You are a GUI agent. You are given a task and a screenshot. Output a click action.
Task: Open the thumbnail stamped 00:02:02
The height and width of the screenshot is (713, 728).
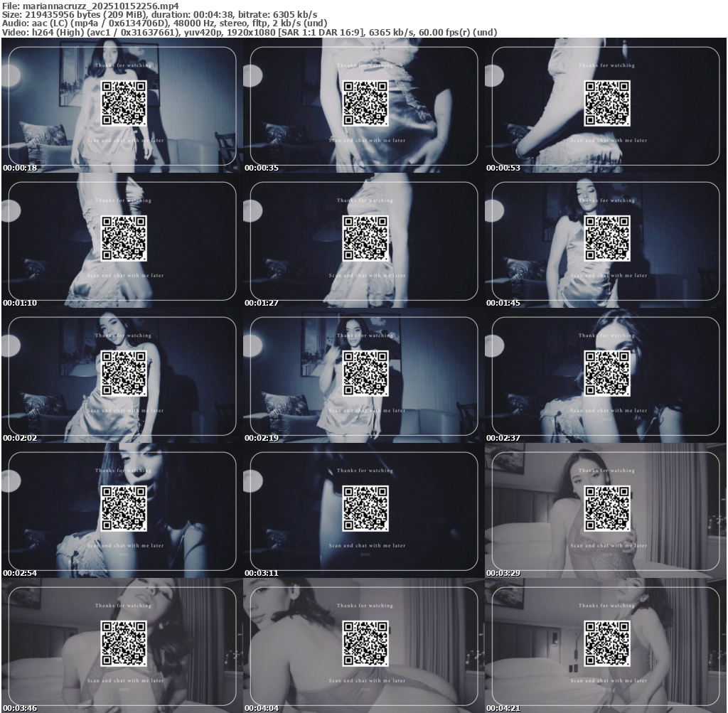(122, 375)
